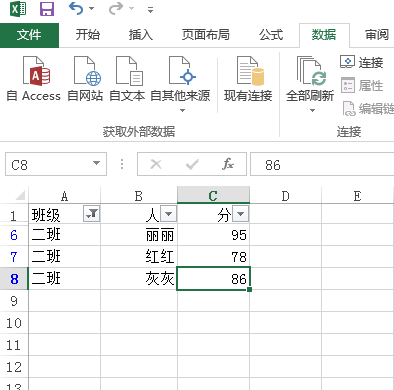
Task: Open the 文件 menu
Action: coord(29,35)
